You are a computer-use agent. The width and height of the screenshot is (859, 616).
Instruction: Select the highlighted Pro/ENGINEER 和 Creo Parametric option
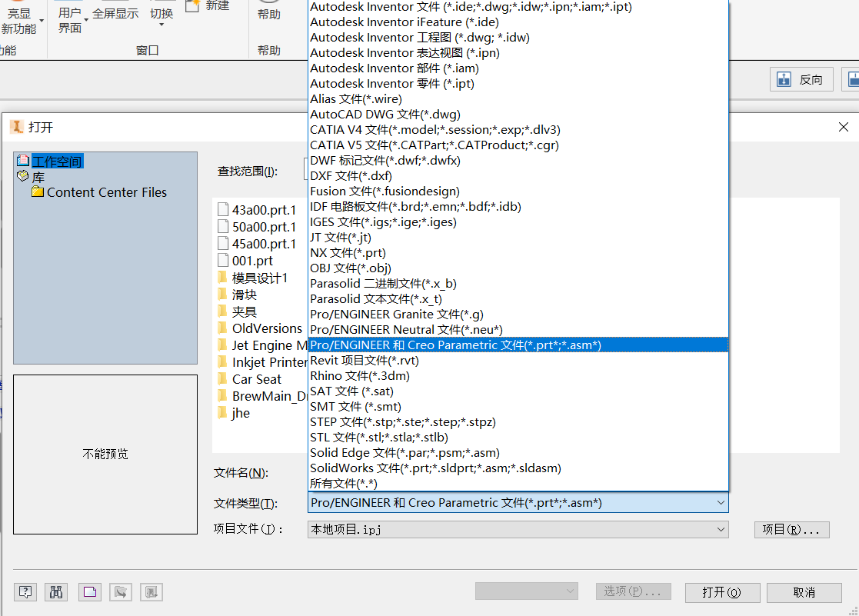pos(518,345)
